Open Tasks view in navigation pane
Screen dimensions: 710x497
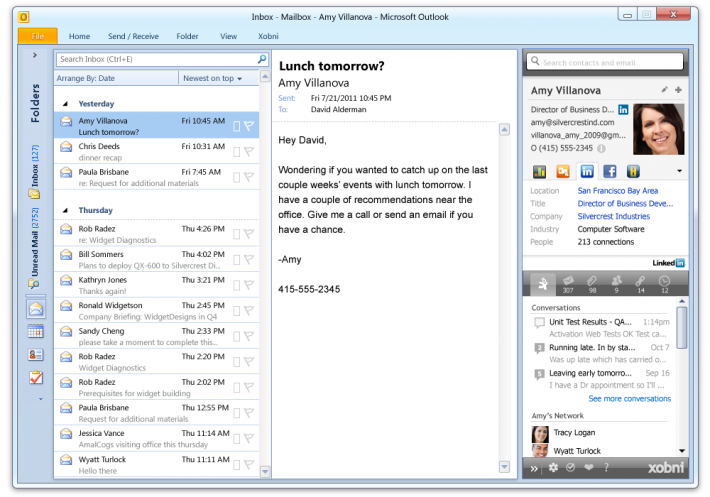[36, 377]
